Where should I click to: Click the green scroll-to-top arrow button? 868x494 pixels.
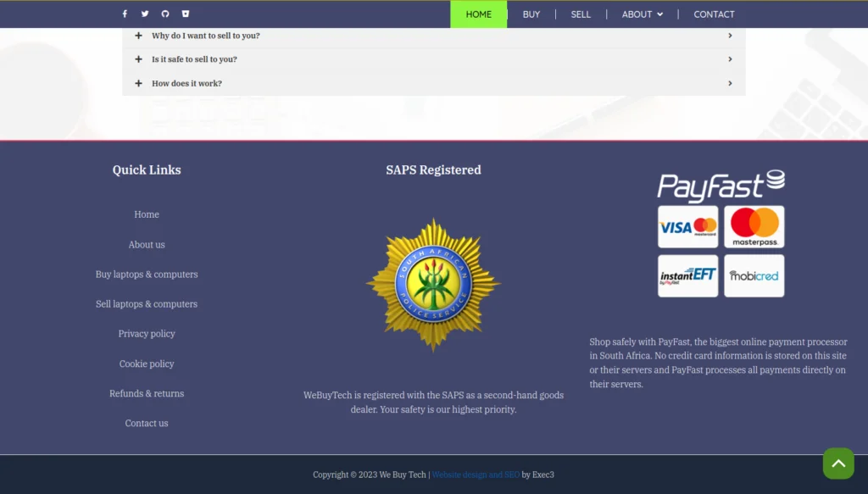point(837,463)
